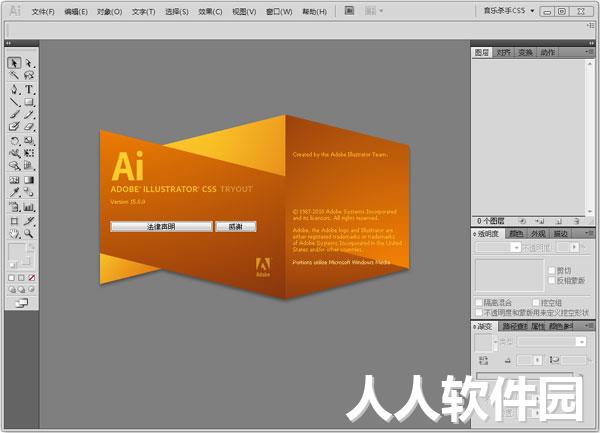
Task: Toggle the 反相蒙版 (Invert Mask) checkbox
Action: point(552,280)
